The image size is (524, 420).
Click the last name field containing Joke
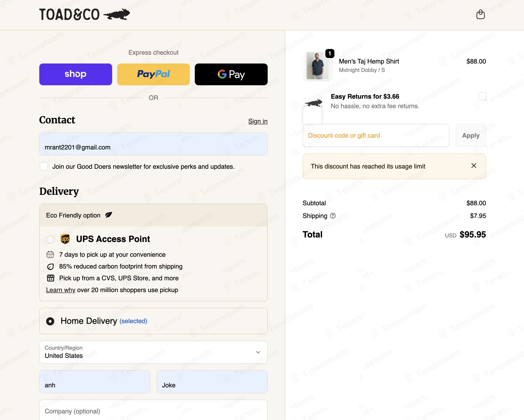(x=212, y=382)
